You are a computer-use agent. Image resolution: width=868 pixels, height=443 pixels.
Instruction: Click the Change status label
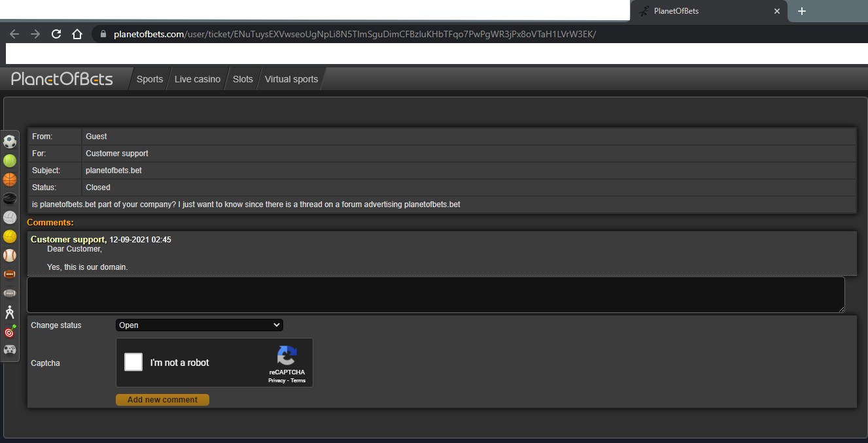coord(56,325)
